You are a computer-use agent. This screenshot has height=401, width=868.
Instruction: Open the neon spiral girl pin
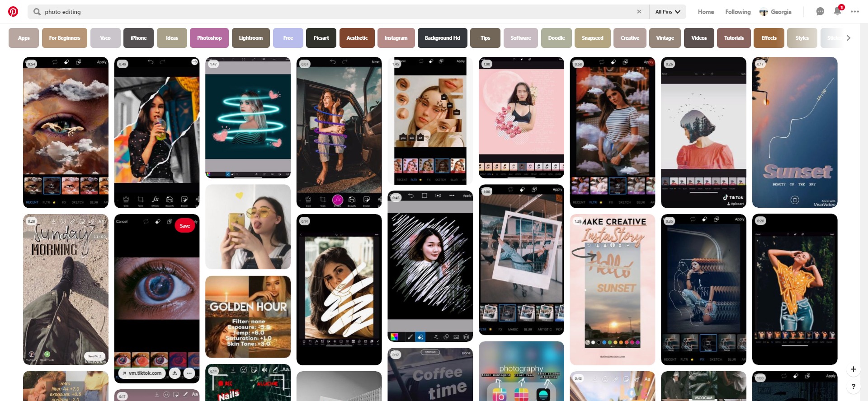248,117
